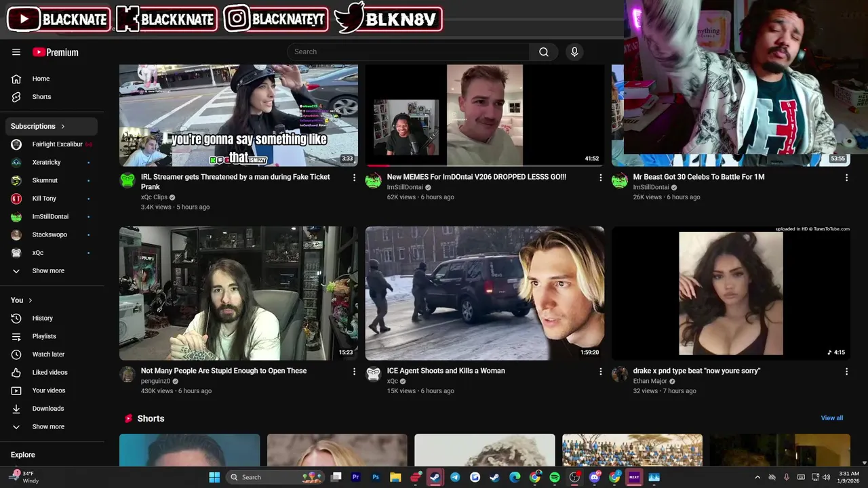
Task: Open Kill Tony channel in subscriptions
Action: tap(52, 199)
